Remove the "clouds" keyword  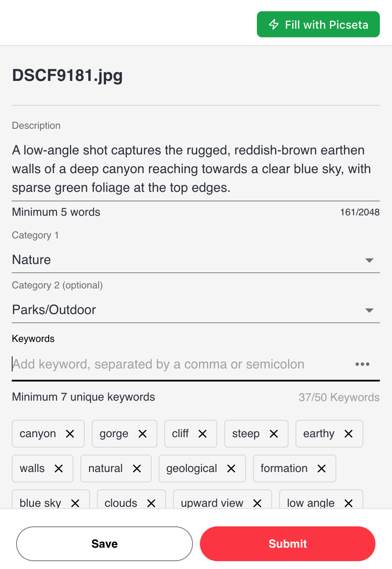151,503
